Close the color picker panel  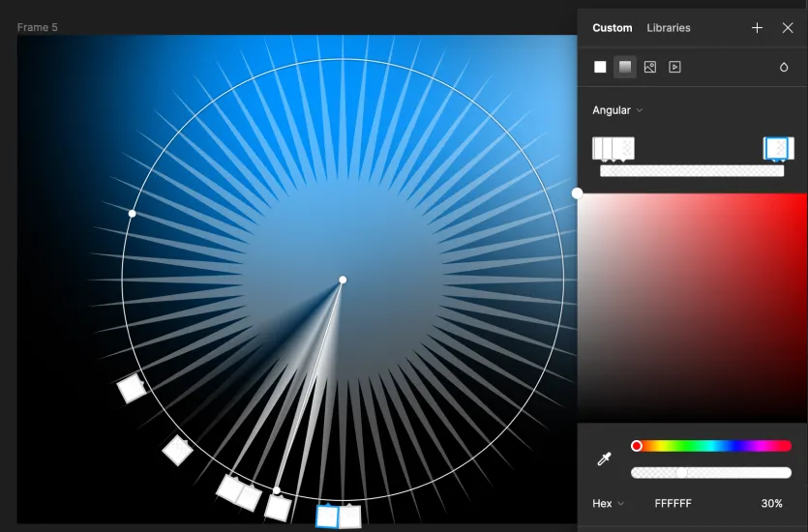(x=788, y=28)
